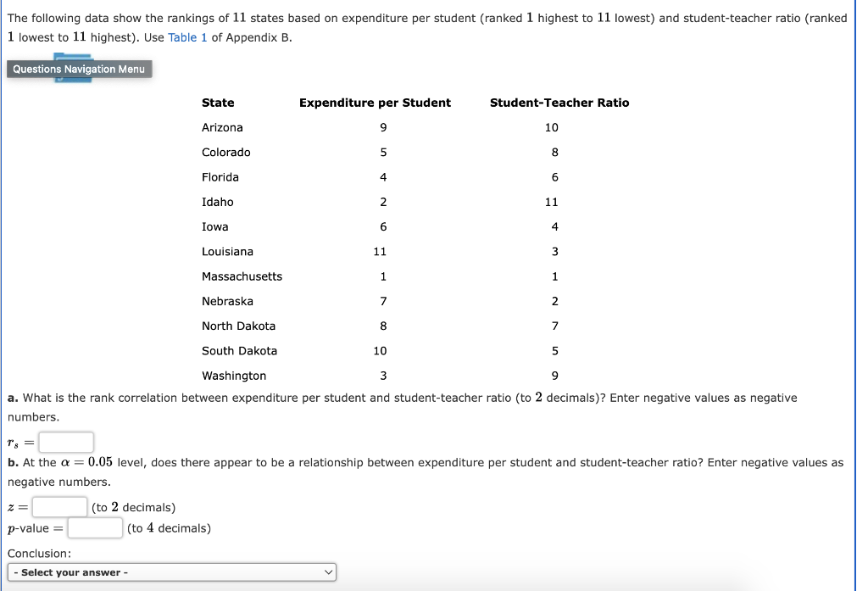Click inside the z value box
The height and width of the screenshot is (591, 868).
click(x=58, y=505)
